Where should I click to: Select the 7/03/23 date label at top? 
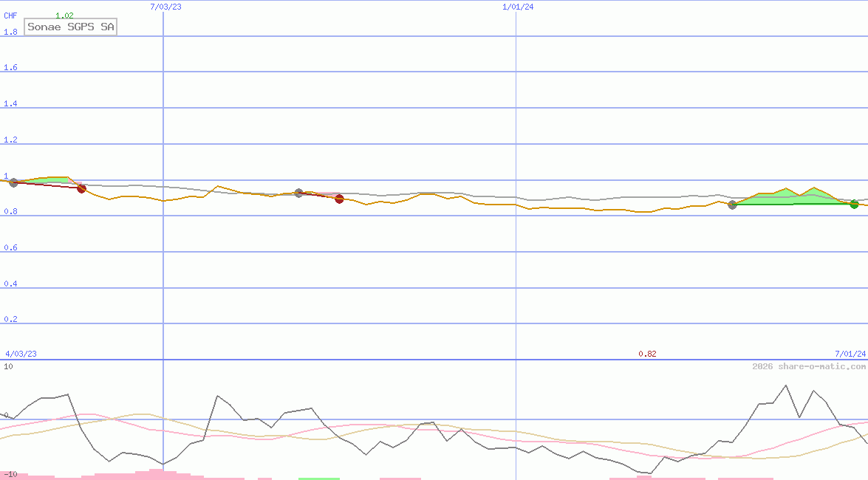click(x=165, y=7)
